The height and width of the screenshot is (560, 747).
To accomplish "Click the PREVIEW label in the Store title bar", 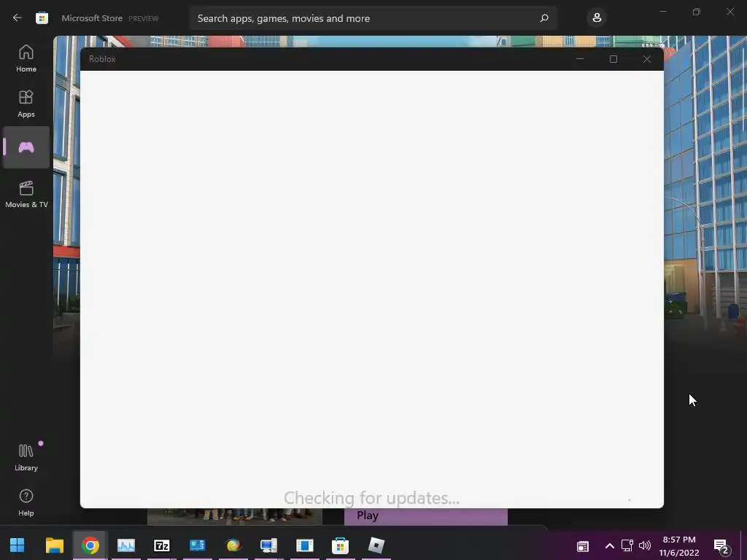I will tap(144, 18).
